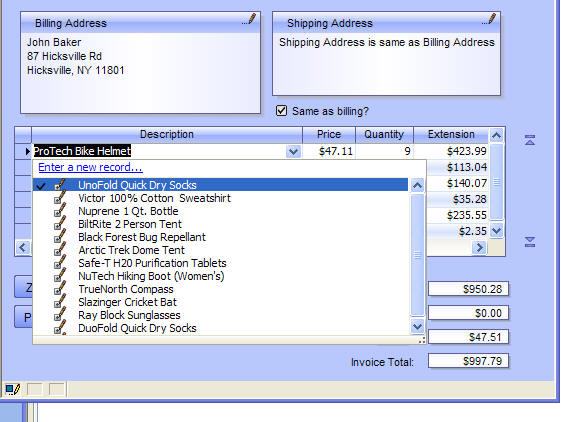This screenshot has height=422, width=578.
Task: Click the design mode icon in status bar
Action: tap(13, 389)
